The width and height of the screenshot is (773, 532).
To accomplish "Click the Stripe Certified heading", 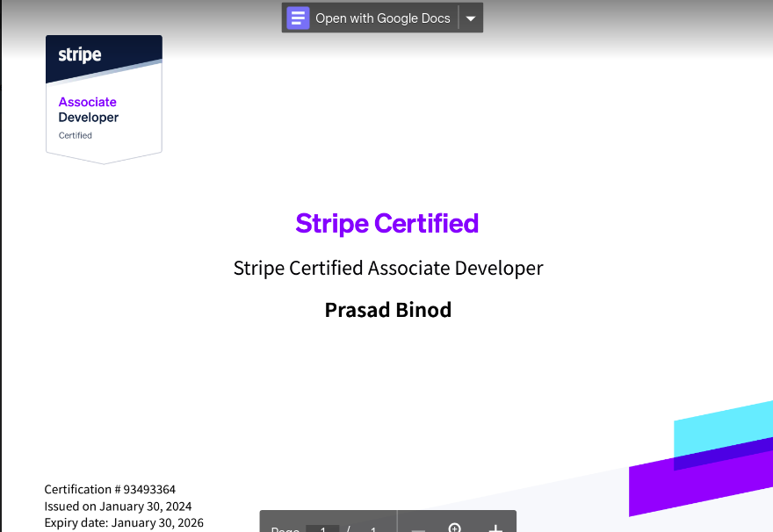I will (387, 224).
